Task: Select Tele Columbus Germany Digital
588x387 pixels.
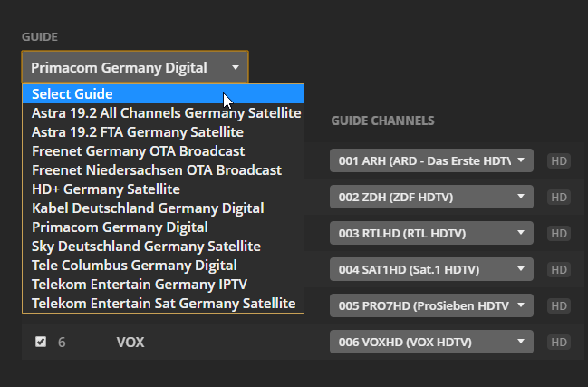Action: 134,266
